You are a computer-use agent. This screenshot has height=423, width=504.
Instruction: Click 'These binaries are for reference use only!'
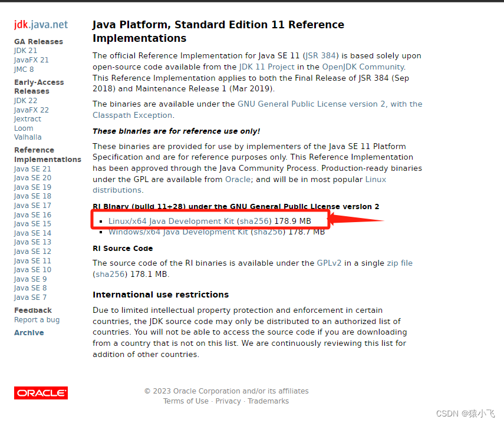[x=176, y=131]
